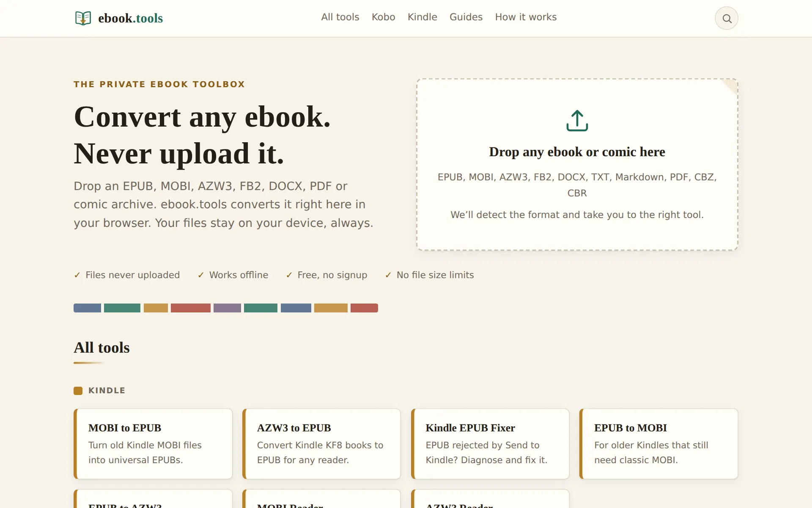Viewport: 812px width, 508px height.
Task: Click the orange Kindle category square icon
Action: tap(78, 391)
